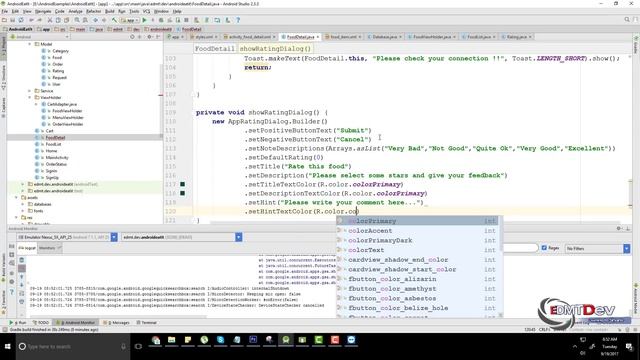Click the logcat scroll up arrow icon
The width and height of the screenshot is (640, 360).
22,277
